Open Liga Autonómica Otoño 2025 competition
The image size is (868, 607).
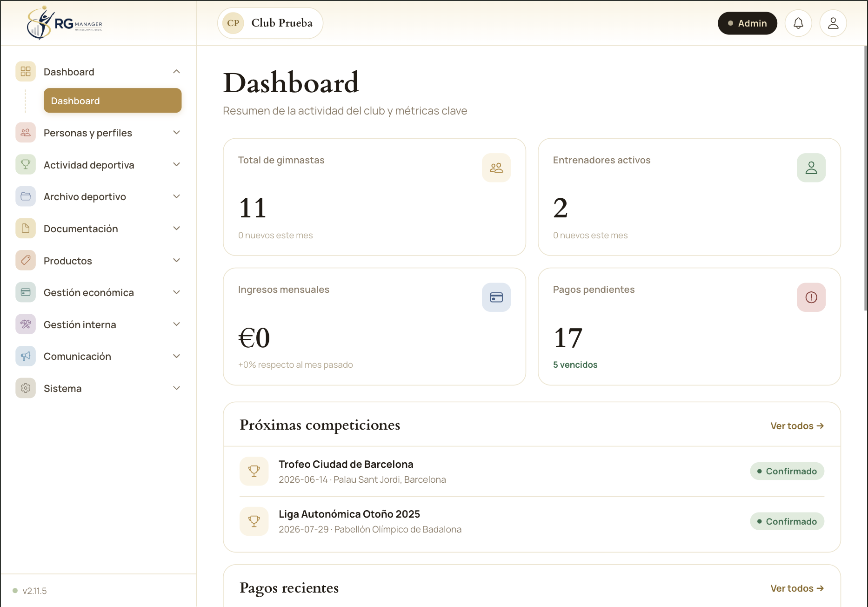pyautogui.click(x=532, y=521)
